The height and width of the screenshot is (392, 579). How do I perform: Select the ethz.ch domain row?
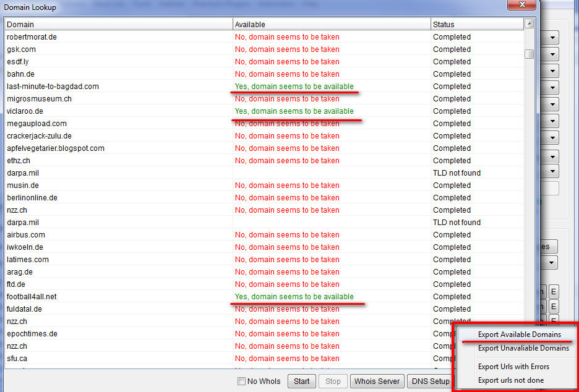[x=264, y=161]
